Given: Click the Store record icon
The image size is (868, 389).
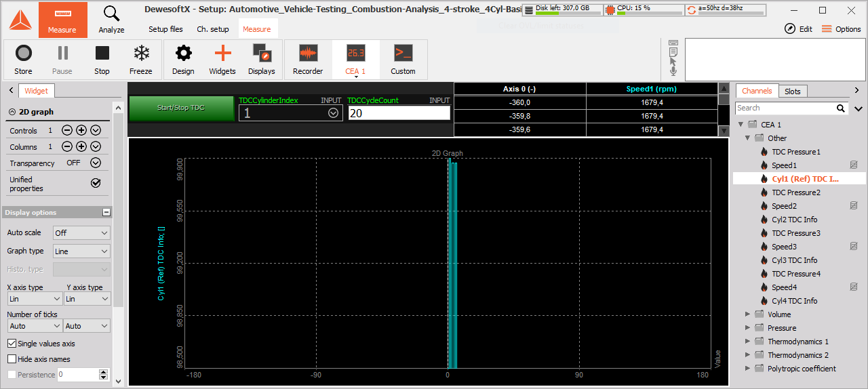Looking at the screenshot, I should point(23,54).
